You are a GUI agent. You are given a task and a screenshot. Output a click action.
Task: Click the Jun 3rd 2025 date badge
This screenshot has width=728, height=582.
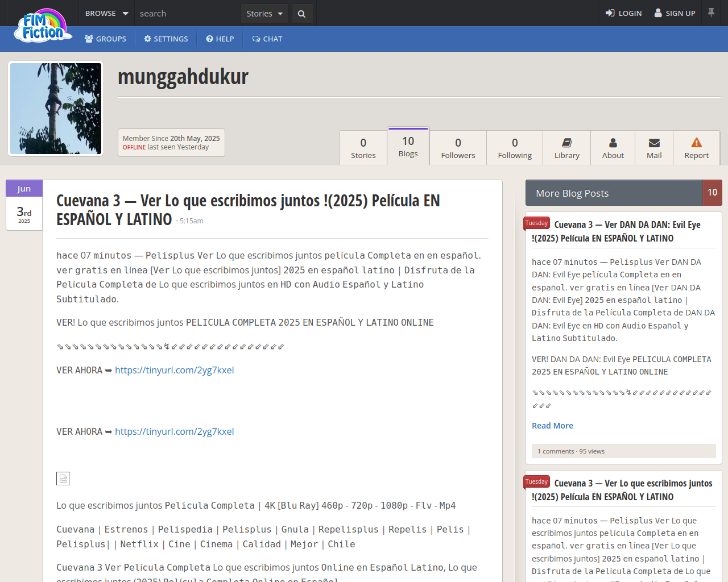[24, 205]
